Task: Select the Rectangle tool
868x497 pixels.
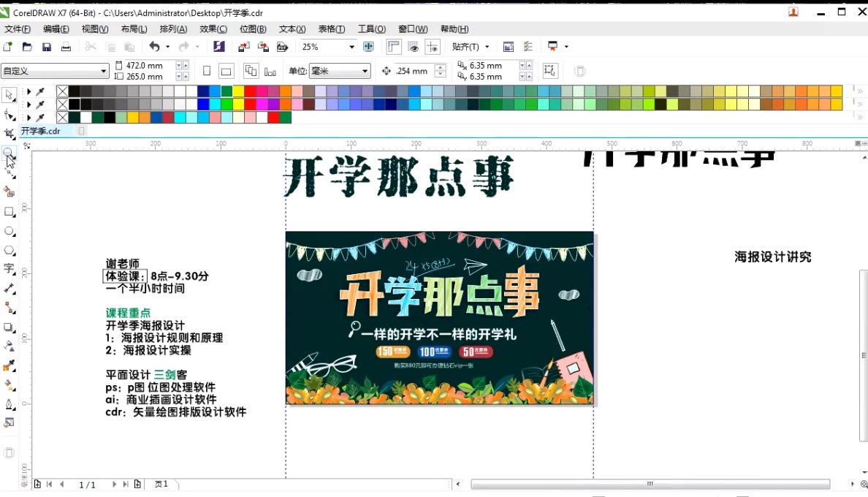Action: (9, 212)
